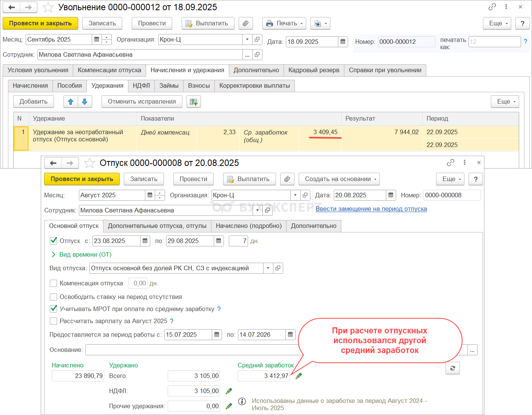The height and width of the screenshot is (415, 532).
Task: Move the row up with the blue up arrow
Action: (71, 102)
